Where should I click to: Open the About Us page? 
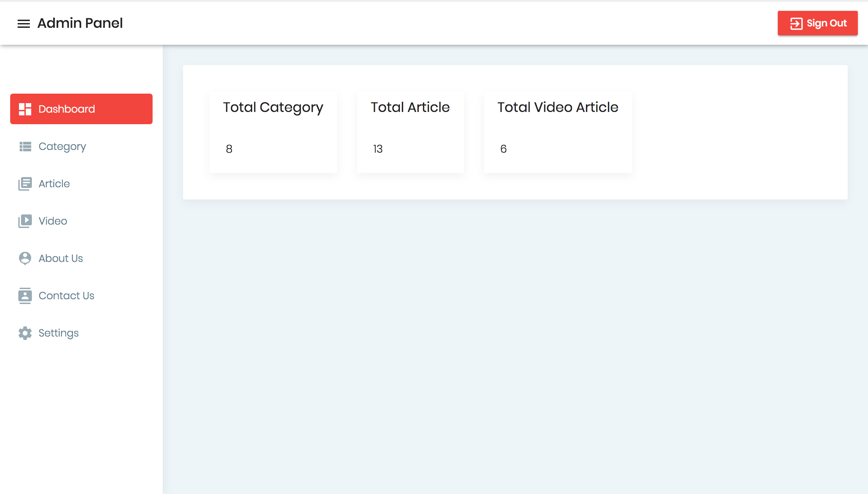click(x=61, y=258)
